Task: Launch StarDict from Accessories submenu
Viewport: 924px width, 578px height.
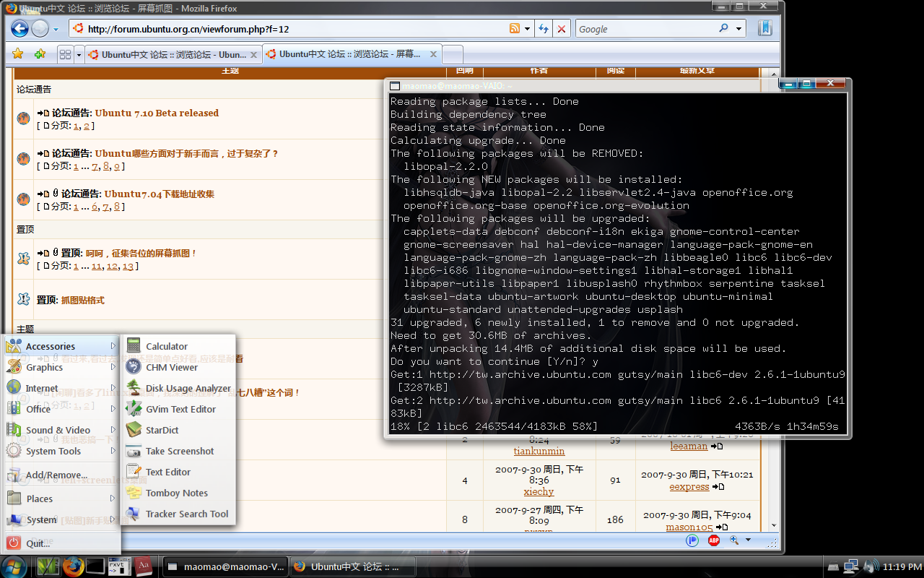Action: 178,430
